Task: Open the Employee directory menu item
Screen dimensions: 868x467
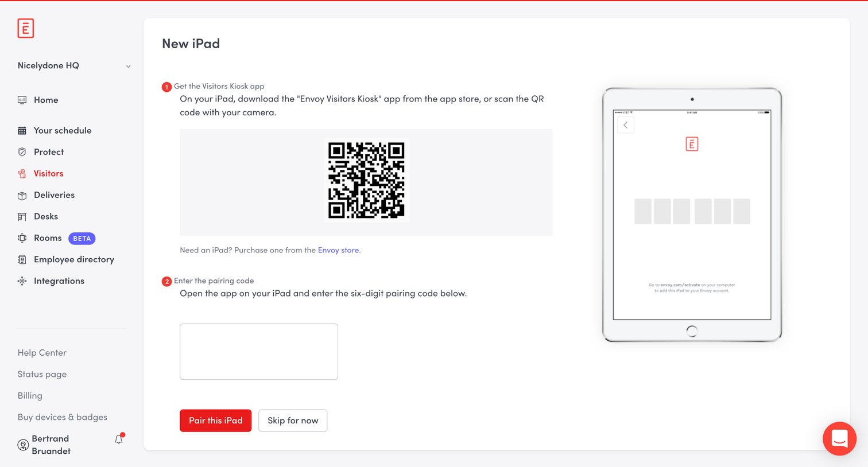Action: [74, 259]
